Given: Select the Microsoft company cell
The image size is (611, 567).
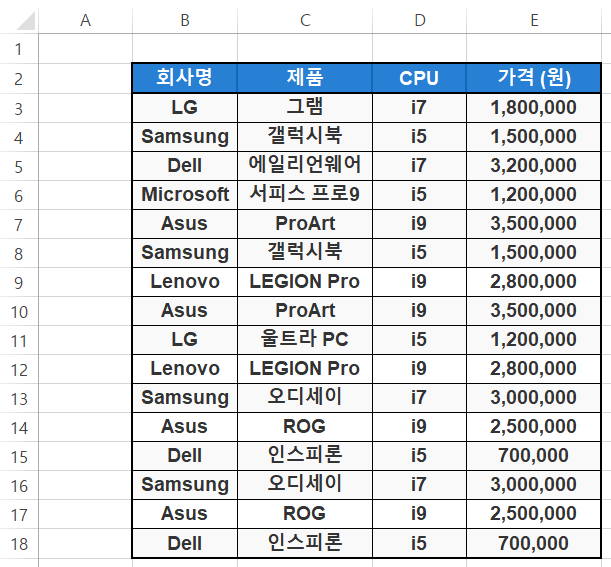Looking at the screenshot, I should tap(185, 195).
